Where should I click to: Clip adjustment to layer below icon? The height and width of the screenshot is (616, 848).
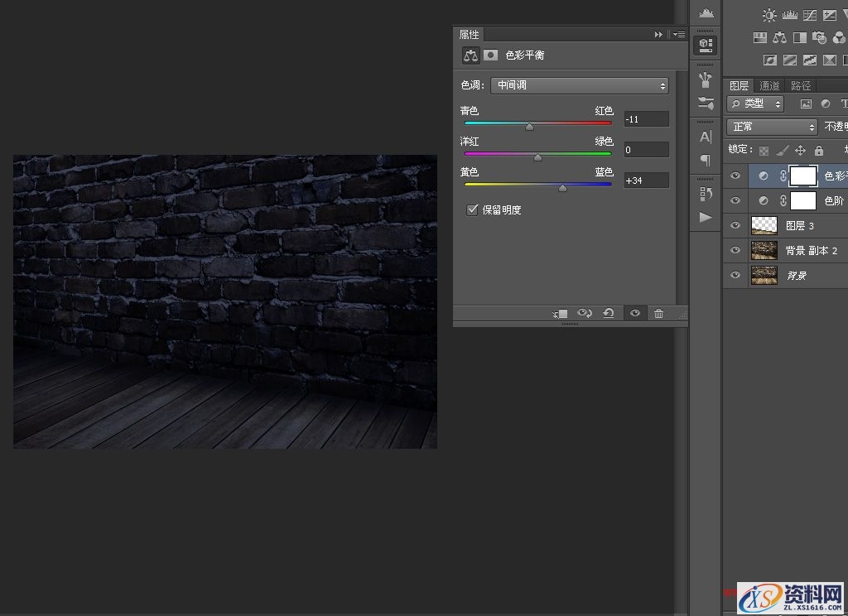561,313
